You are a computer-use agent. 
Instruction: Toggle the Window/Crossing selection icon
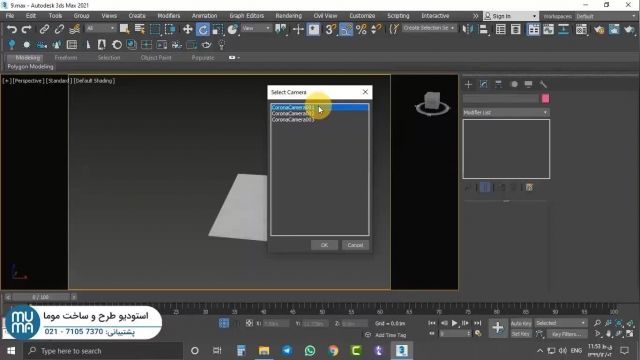(170, 29)
